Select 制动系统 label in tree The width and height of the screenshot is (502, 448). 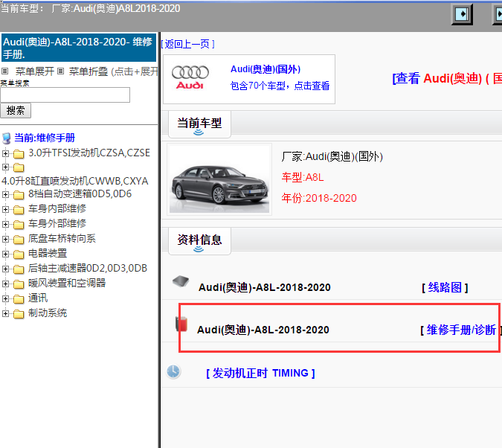tap(48, 313)
